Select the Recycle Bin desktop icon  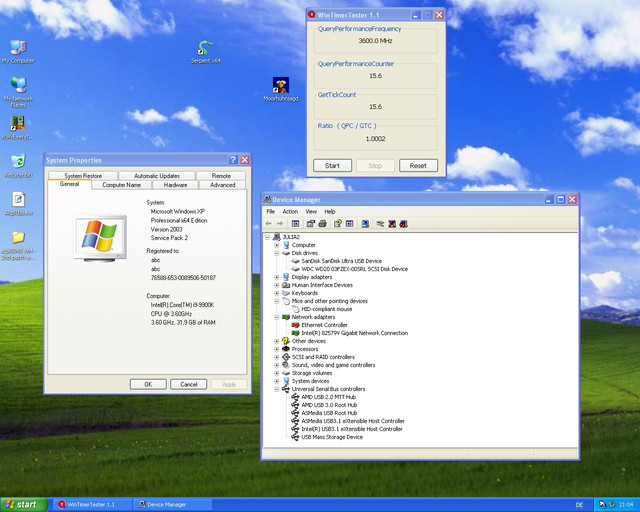click(x=18, y=166)
